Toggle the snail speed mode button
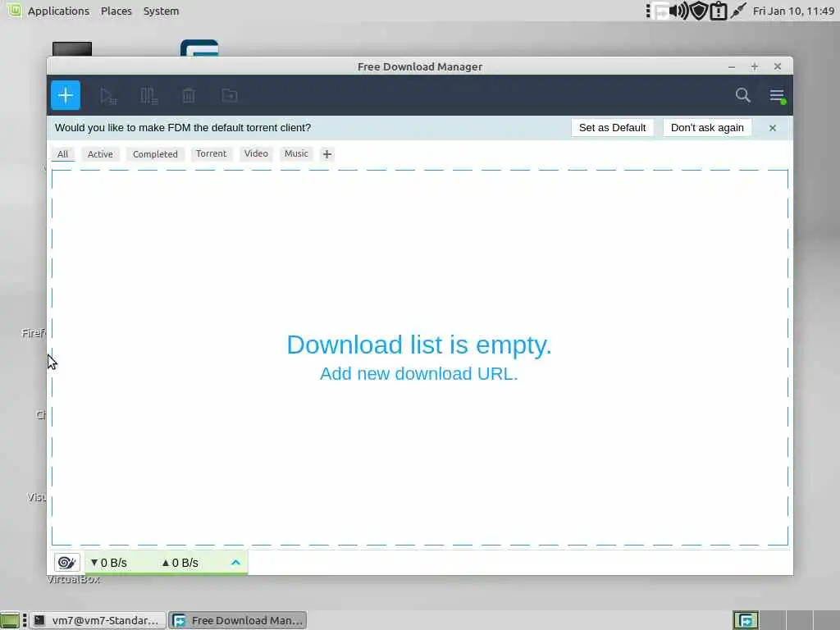The height and width of the screenshot is (630, 840). click(x=67, y=563)
